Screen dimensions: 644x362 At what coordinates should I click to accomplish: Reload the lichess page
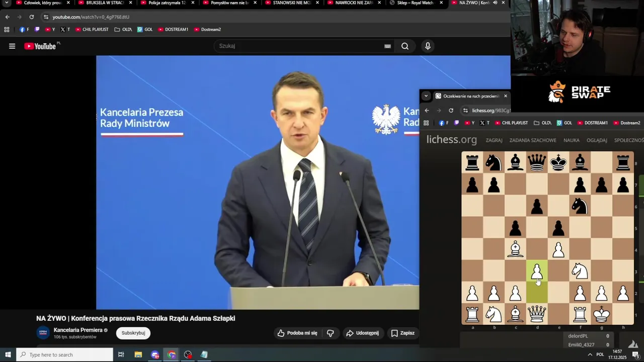click(x=451, y=111)
